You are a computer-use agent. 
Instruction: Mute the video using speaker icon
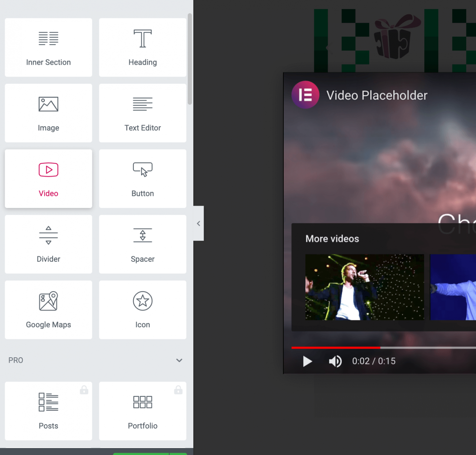click(x=335, y=362)
